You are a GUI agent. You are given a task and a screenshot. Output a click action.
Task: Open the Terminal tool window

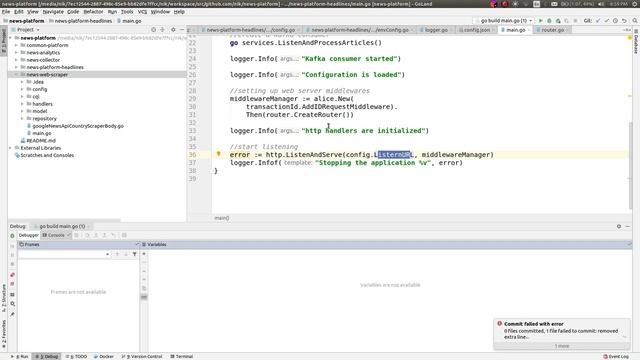(x=182, y=356)
